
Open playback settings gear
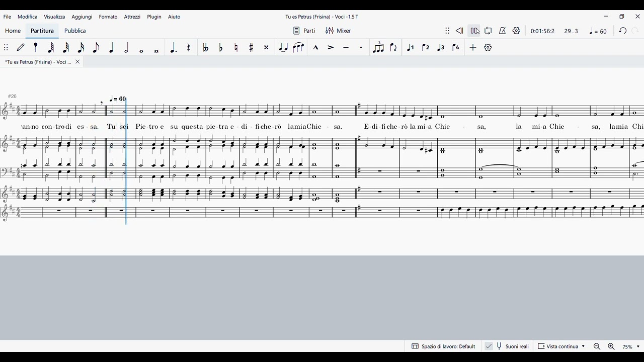(x=516, y=31)
